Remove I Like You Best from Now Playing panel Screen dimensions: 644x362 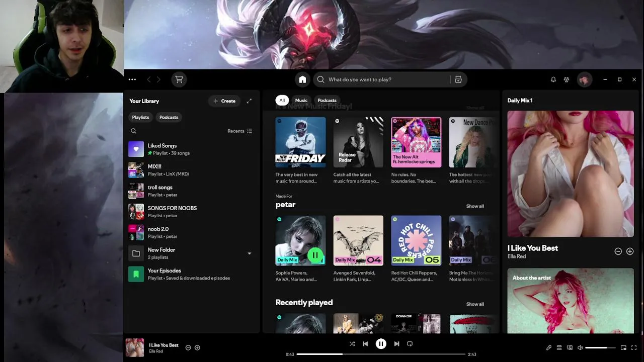(x=618, y=251)
